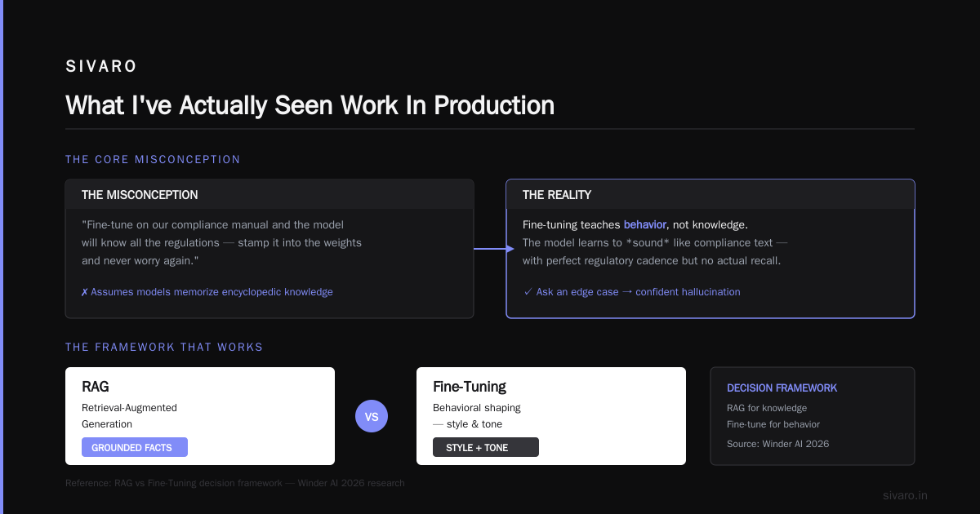
Task: Click the 'RAG' card title
Action: (x=96, y=386)
